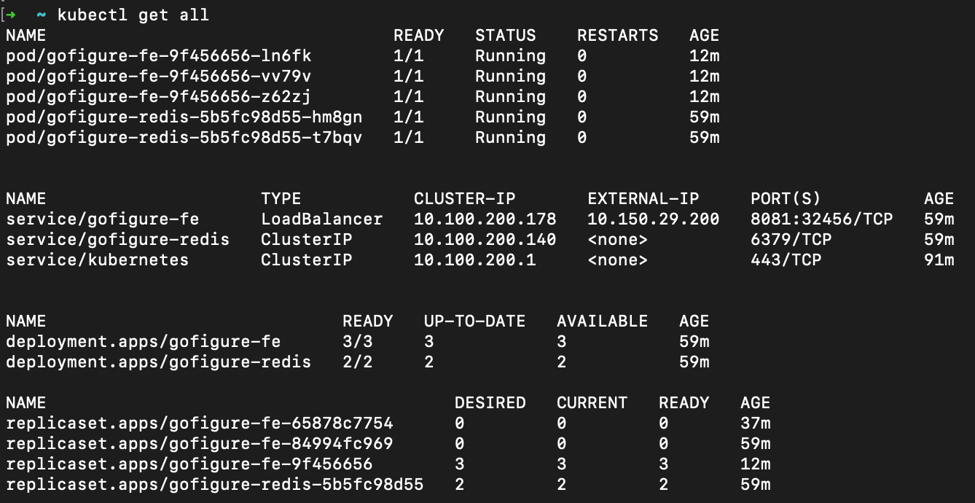
Task: Select pod gofigure-redis-5b5fc98d55-t7bqv name
Action: (x=184, y=137)
